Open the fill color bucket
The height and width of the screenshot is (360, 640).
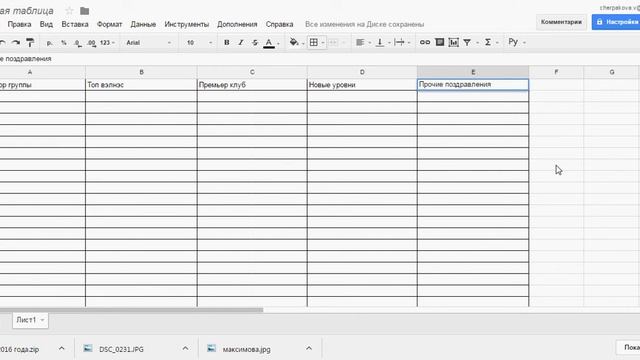(x=294, y=42)
